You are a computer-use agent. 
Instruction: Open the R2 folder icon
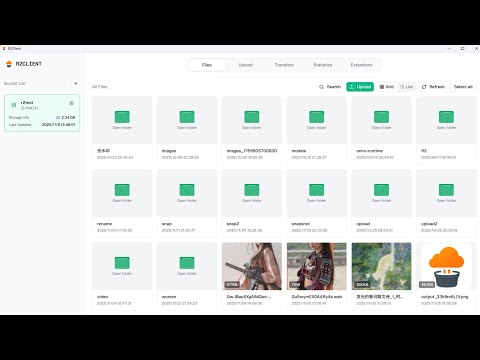446,117
